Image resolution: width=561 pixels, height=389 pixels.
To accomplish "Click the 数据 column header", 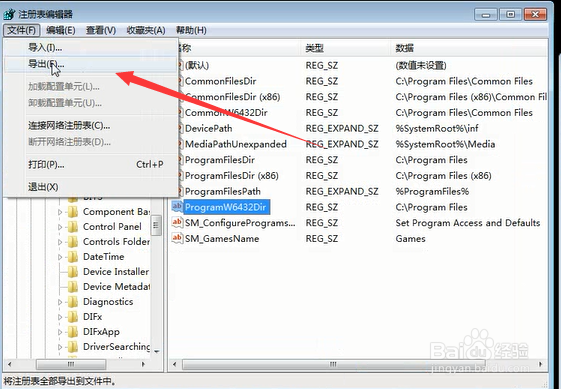I will coord(469,48).
